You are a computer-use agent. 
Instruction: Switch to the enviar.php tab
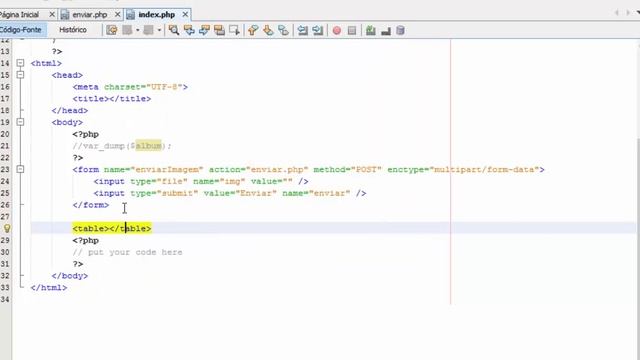(90, 15)
